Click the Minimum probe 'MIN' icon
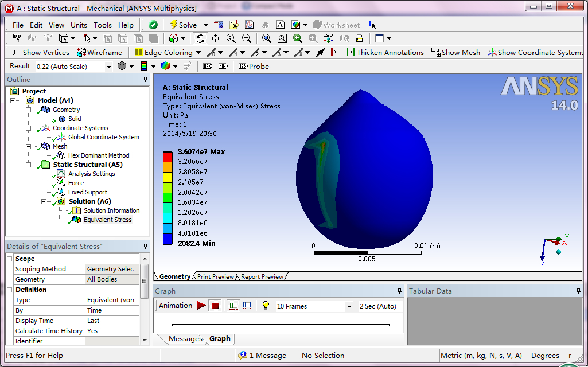The width and height of the screenshot is (588, 367). tap(223, 67)
